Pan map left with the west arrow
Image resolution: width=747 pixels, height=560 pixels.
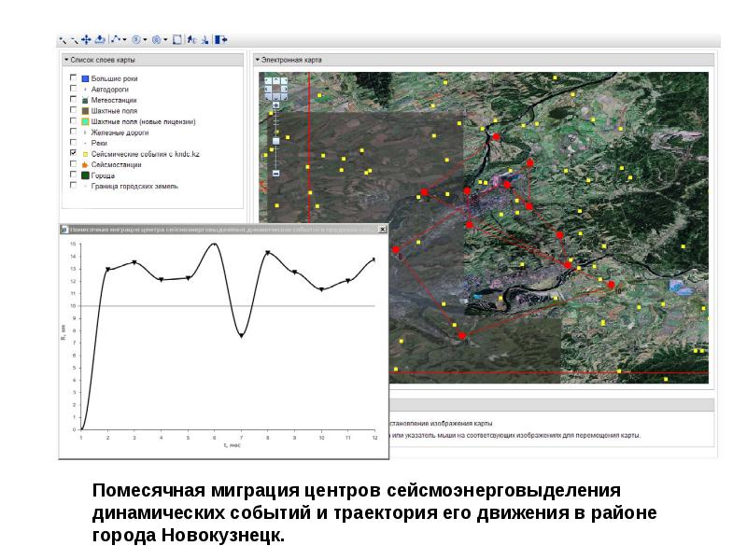(267, 90)
